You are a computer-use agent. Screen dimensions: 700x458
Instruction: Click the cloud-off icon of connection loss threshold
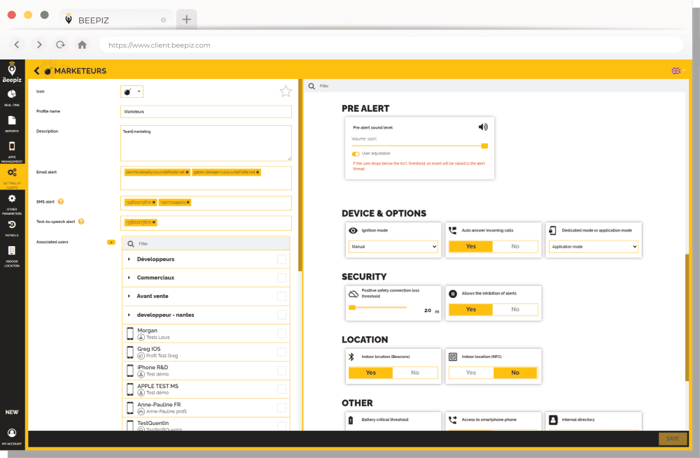pos(353,294)
